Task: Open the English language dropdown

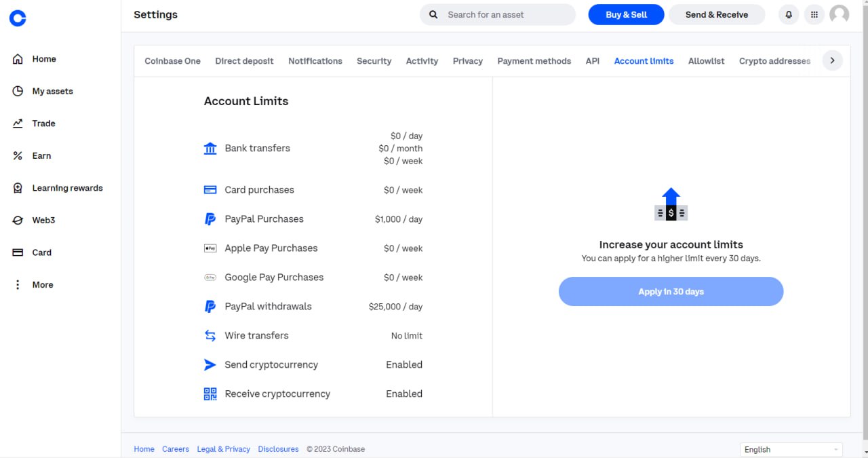Action: click(791, 449)
